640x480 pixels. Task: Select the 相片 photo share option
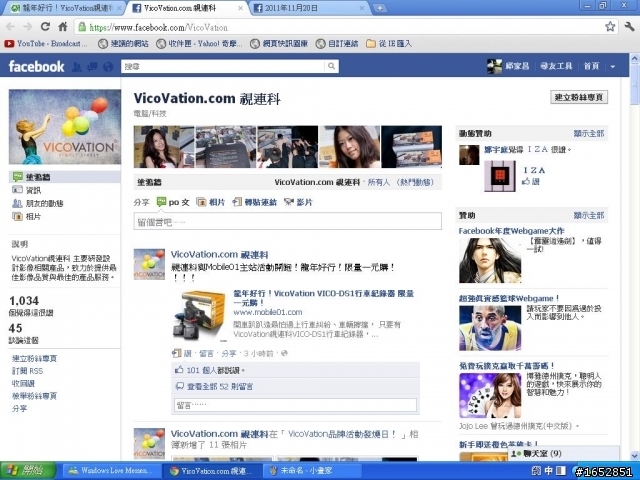211,202
